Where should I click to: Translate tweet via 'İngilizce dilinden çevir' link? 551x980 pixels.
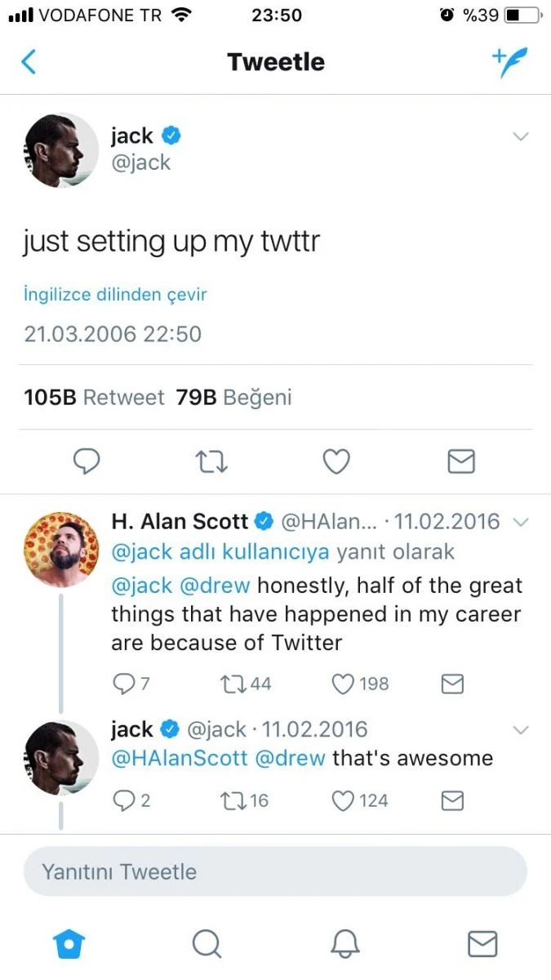coord(114,294)
